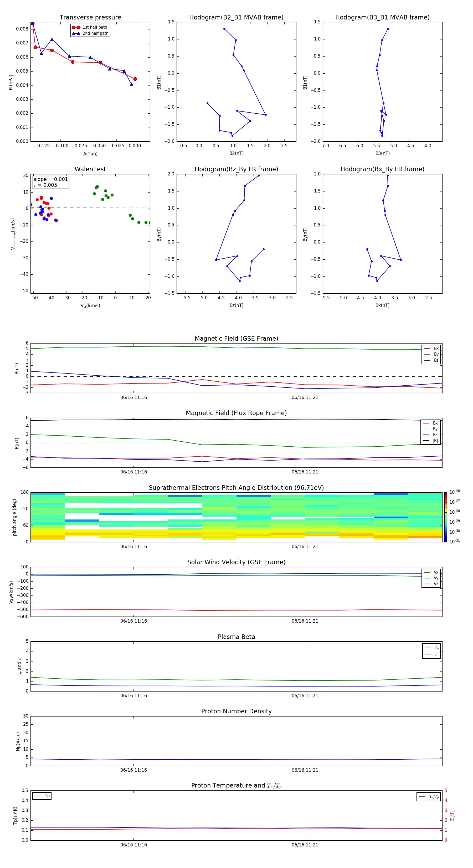Screen dimensions: 473x868
Task: Click '06/16 11:16' tick under GSE magnetic field plot
Action: point(134,397)
